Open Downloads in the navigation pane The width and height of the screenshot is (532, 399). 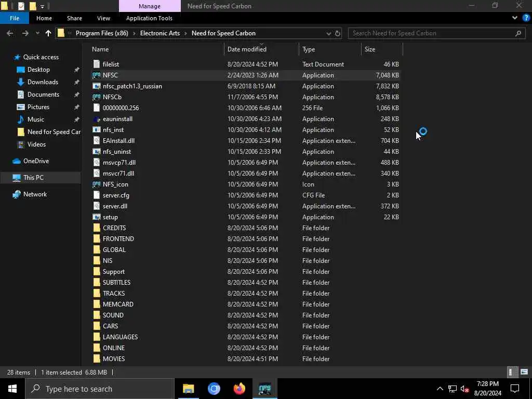tap(43, 82)
